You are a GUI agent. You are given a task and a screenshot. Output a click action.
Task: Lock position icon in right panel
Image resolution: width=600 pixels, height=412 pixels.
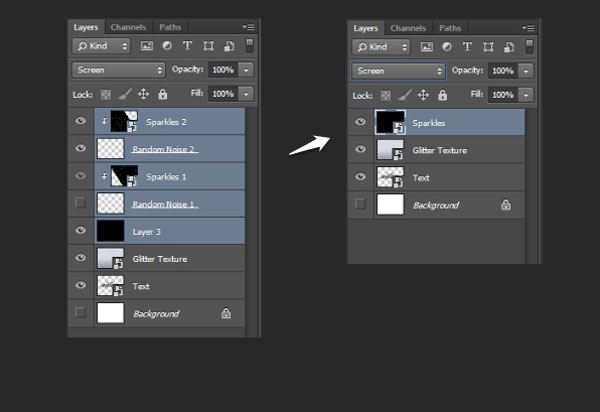point(423,95)
